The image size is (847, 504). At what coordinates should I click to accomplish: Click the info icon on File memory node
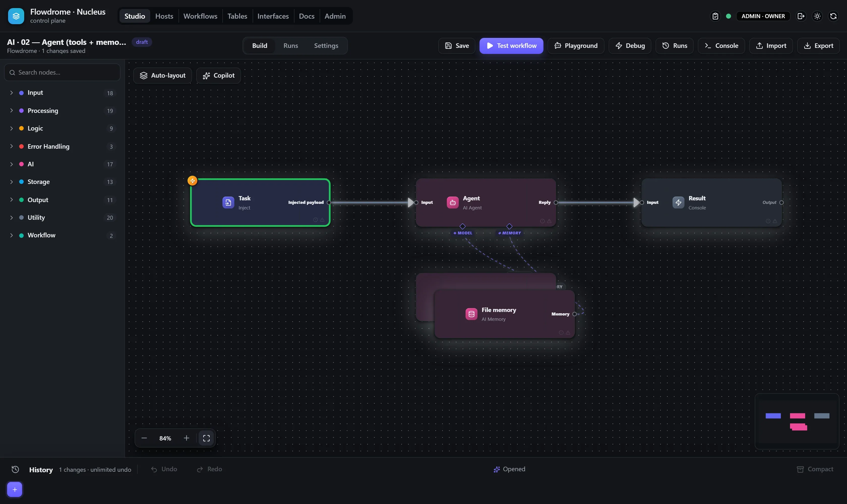tap(561, 333)
